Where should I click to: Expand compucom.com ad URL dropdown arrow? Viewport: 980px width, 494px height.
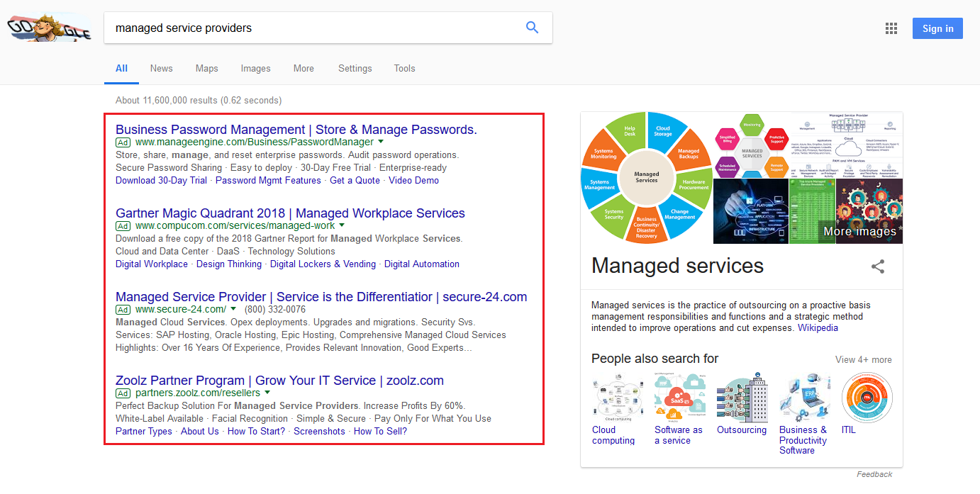[x=343, y=225]
